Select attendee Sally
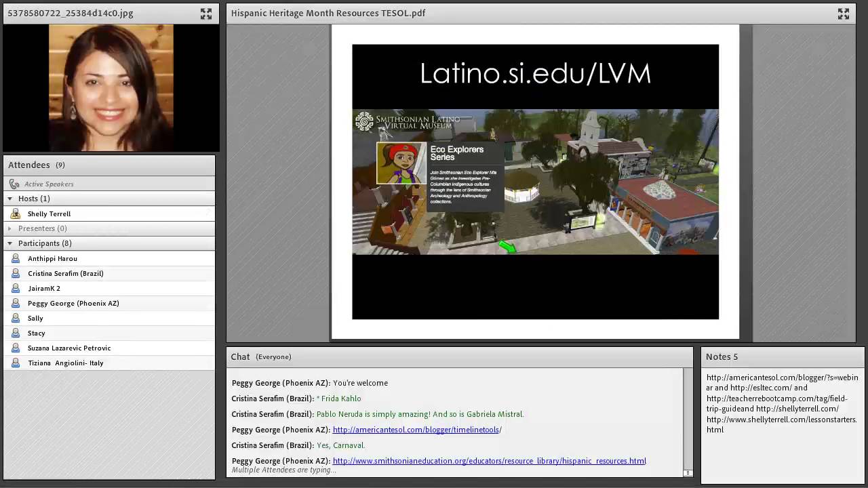Image resolution: width=868 pixels, height=488 pixels. point(108,318)
